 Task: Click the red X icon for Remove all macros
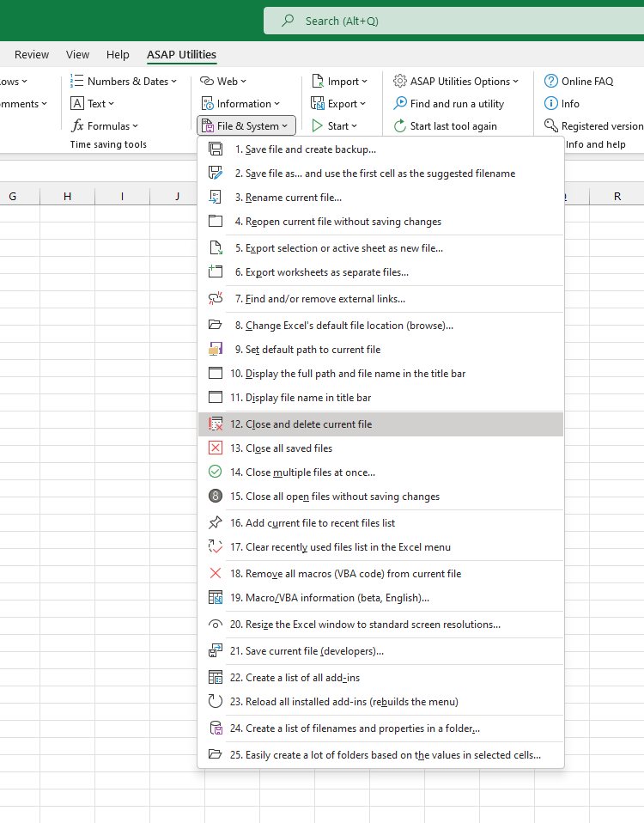tap(215, 574)
